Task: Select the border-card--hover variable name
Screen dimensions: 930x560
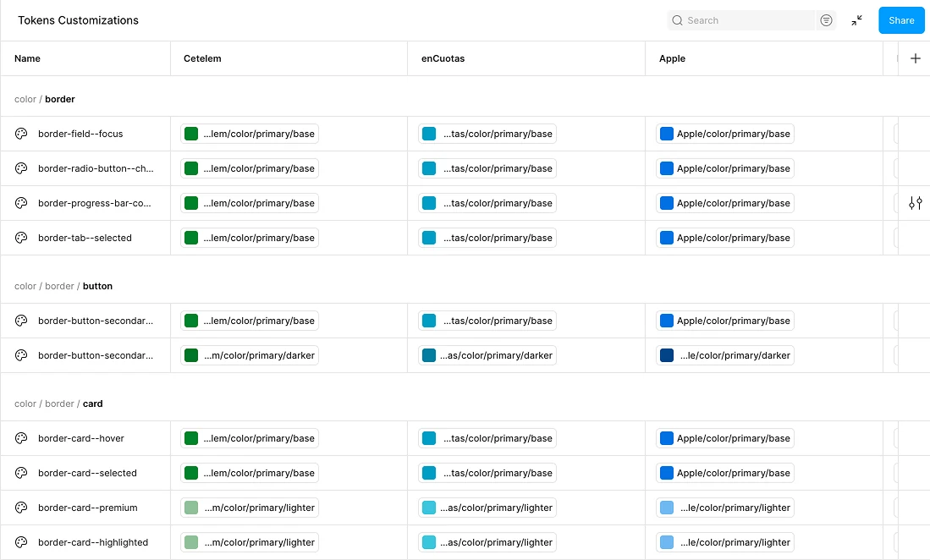Action: pyautogui.click(x=81, y=438)
